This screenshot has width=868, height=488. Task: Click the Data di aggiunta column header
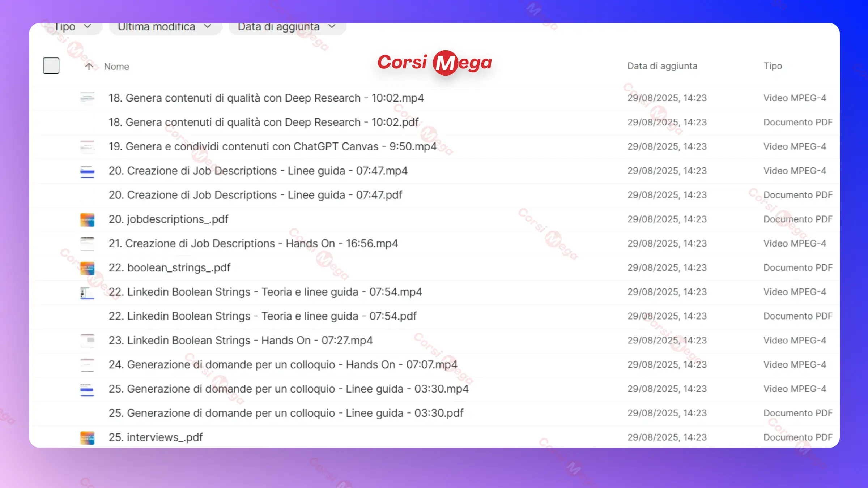(662, 66)
